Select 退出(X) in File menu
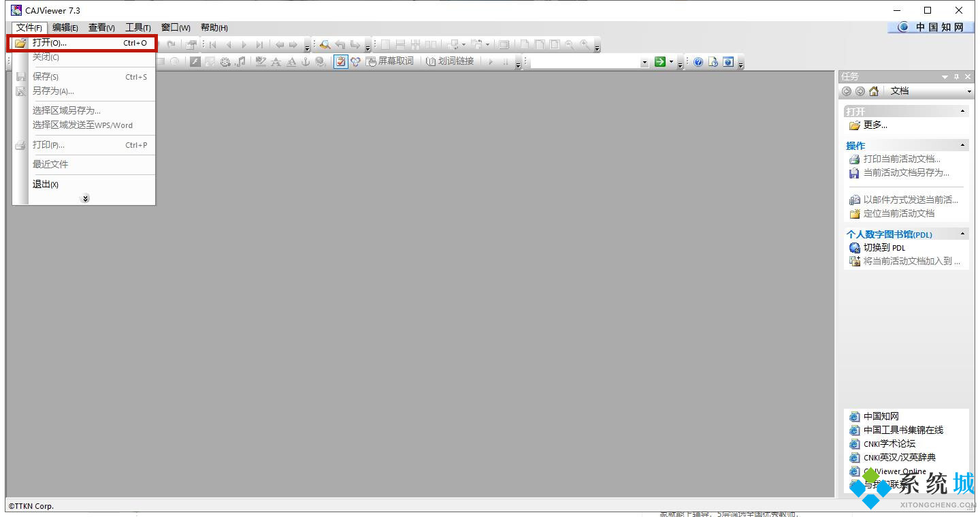This screenshot has height=517, width=980. [x=82, y=185]
